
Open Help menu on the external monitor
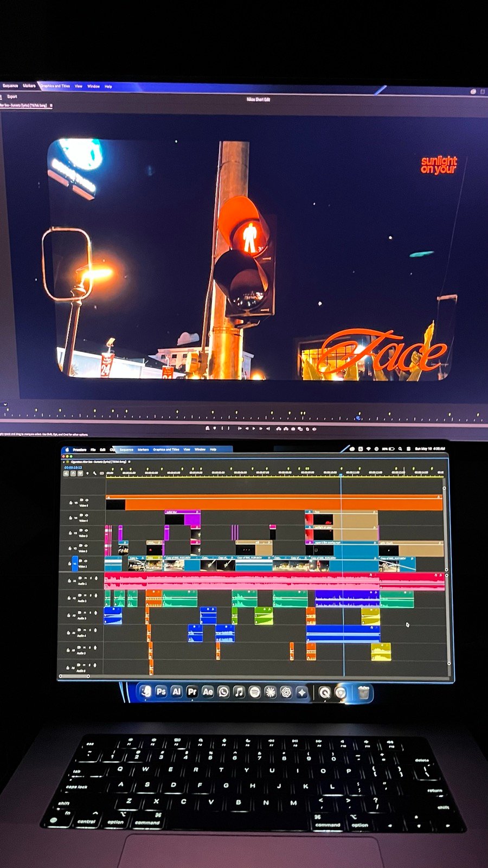[x=108, y=86]
